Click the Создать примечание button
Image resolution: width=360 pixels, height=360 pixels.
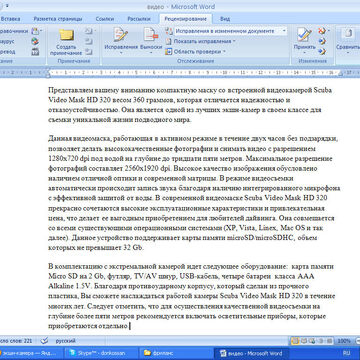(66, 42)
